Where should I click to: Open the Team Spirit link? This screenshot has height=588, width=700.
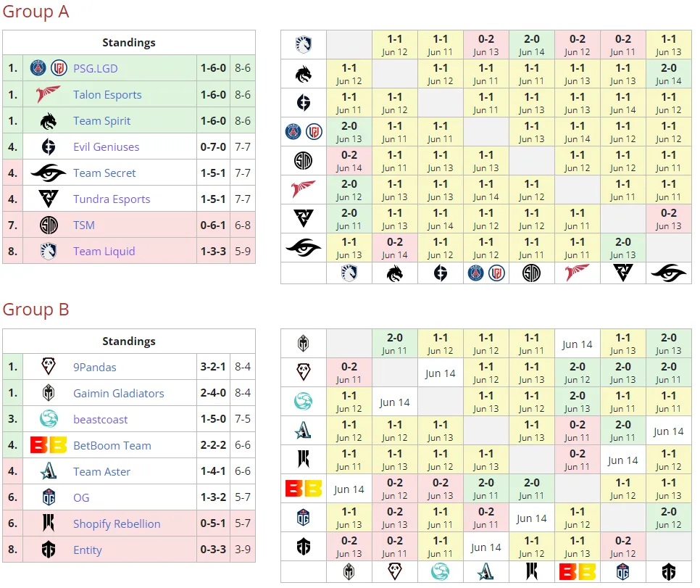tap(101, 120)
